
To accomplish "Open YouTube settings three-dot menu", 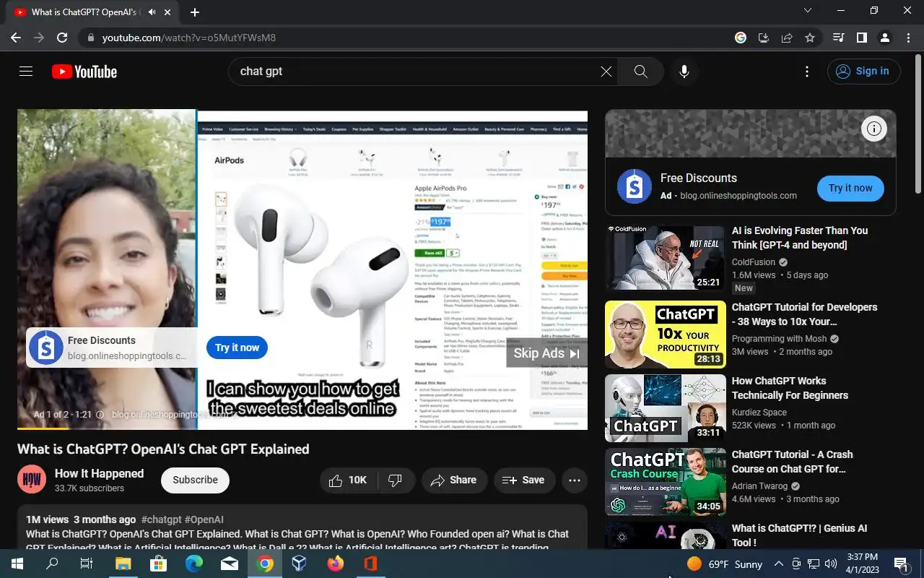I will point(807,72).
